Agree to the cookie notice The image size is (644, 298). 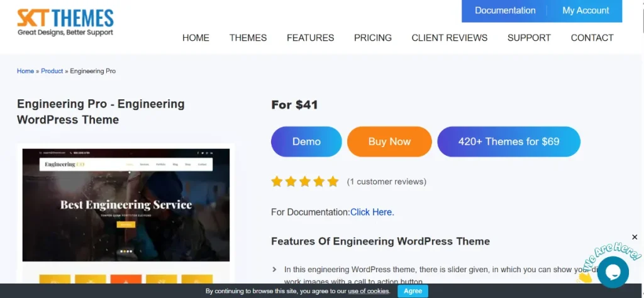click(x=413, y=291)
